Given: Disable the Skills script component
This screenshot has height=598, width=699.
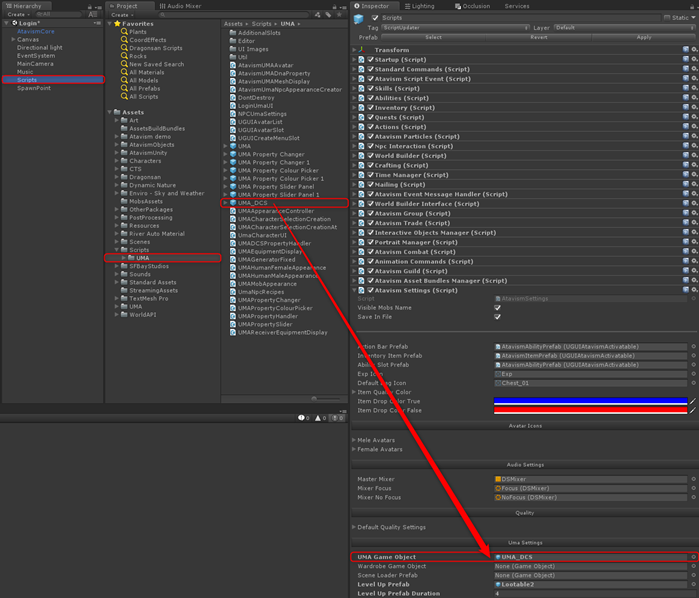Looking at the screenshot, I should (x=370, y=88).
